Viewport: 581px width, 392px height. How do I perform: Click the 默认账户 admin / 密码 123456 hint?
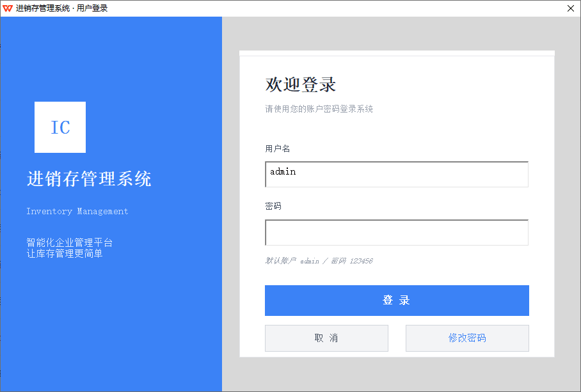(319, 261)
